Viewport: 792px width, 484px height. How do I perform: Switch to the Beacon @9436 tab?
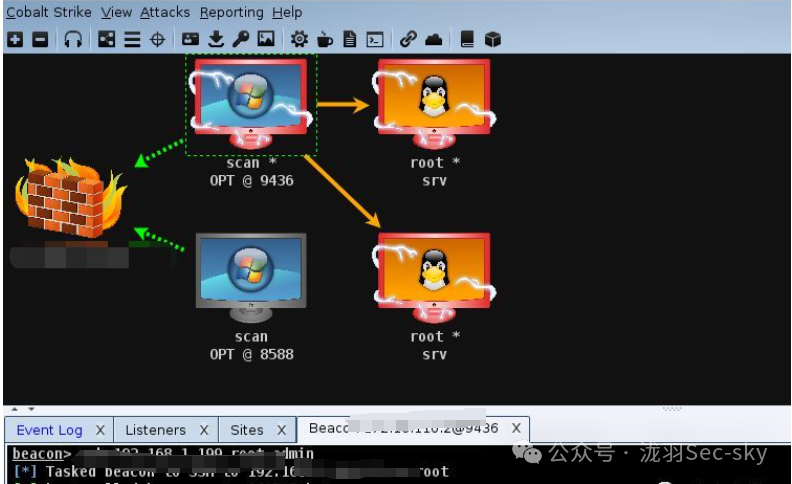[x=404, y=428]
